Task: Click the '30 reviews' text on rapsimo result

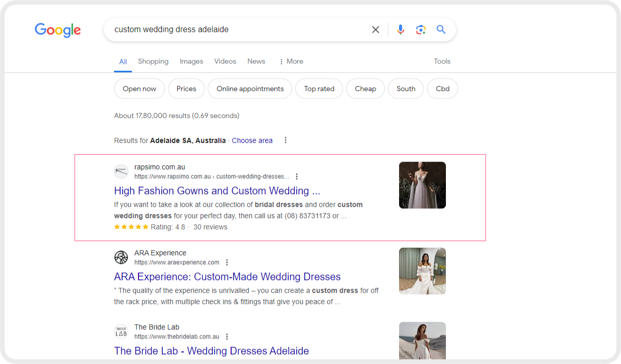Action: (x=210, y=227)
